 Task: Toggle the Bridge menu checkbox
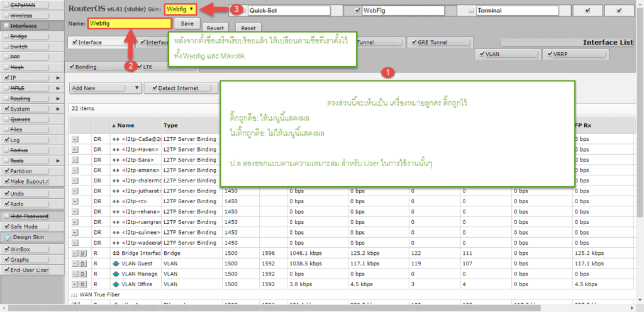pyautogui.click(x=6, y=36)
